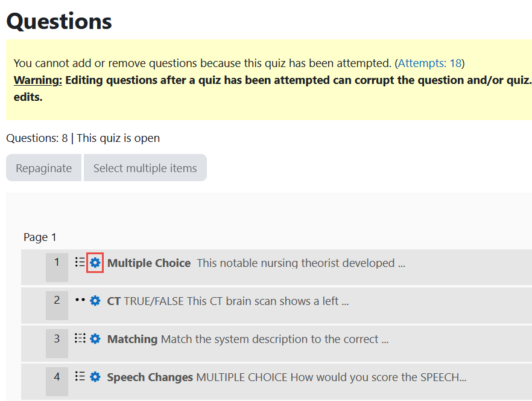Select question number 4 slot box
Image resolution: width=532 pixels, height=401 pixels.
point(57,380)
